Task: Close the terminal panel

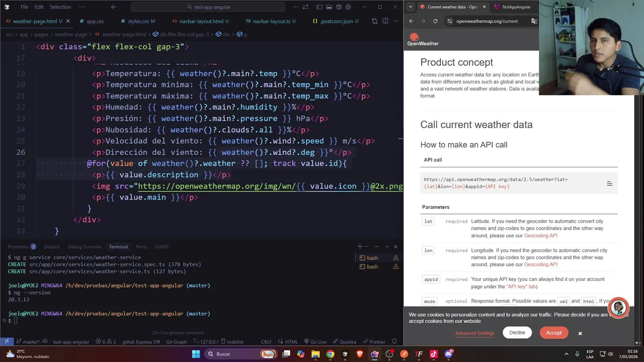Action: pos(395,246)
